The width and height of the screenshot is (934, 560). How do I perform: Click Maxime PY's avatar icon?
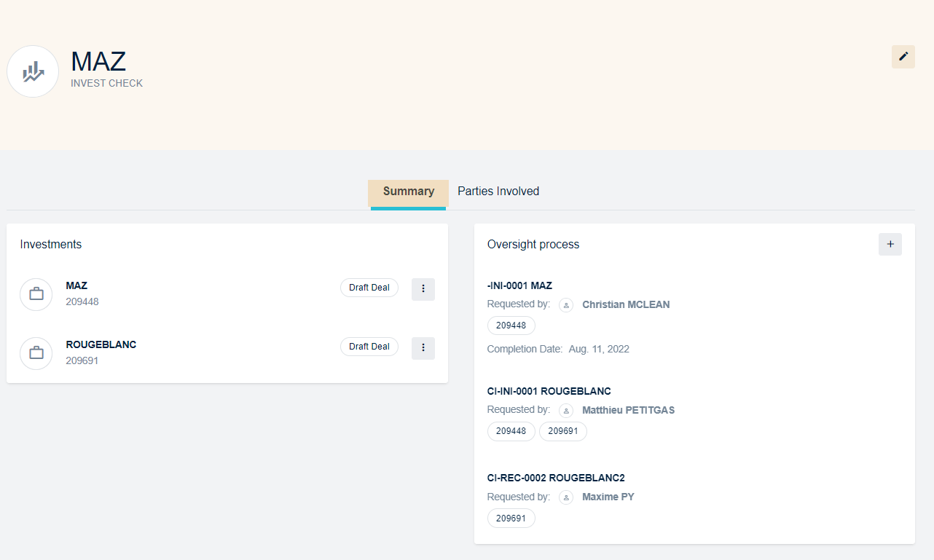566,497
